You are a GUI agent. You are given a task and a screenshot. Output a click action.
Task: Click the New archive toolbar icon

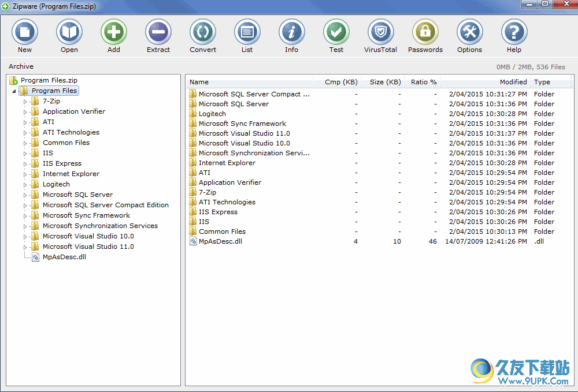(25, 32)
